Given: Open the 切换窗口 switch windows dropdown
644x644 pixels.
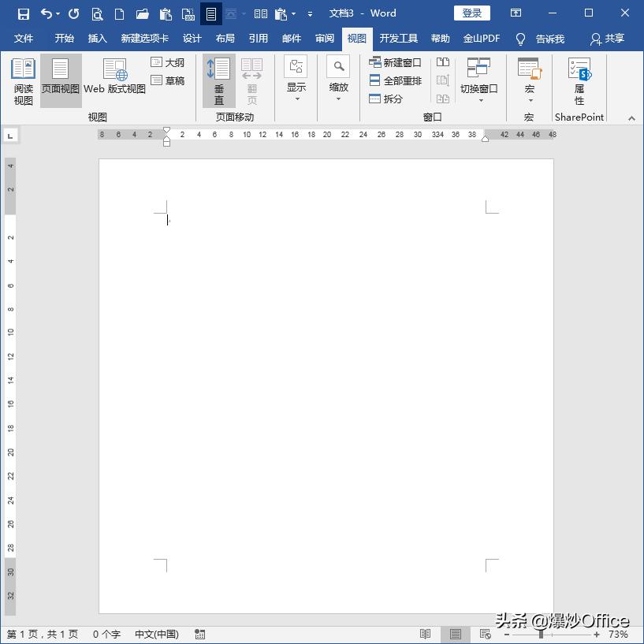Looking at the screenshot, I should point(479,80).
